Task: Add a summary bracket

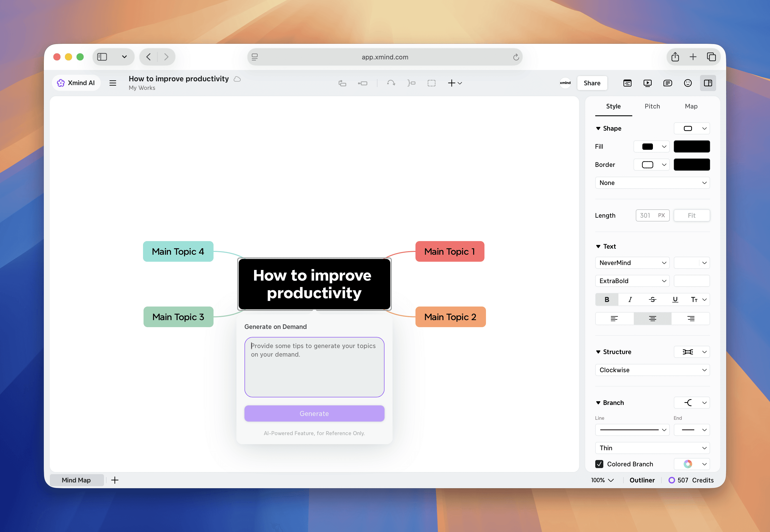Action: (x=411, y=83)
